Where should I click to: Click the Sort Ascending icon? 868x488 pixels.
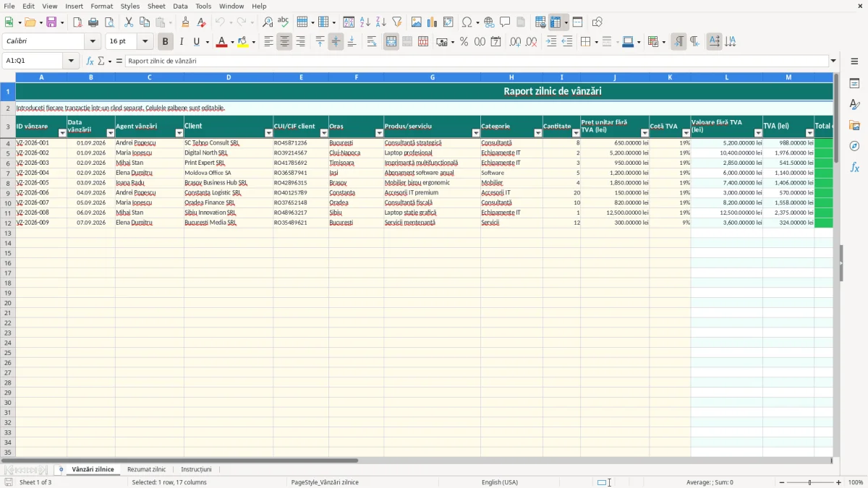365,22
